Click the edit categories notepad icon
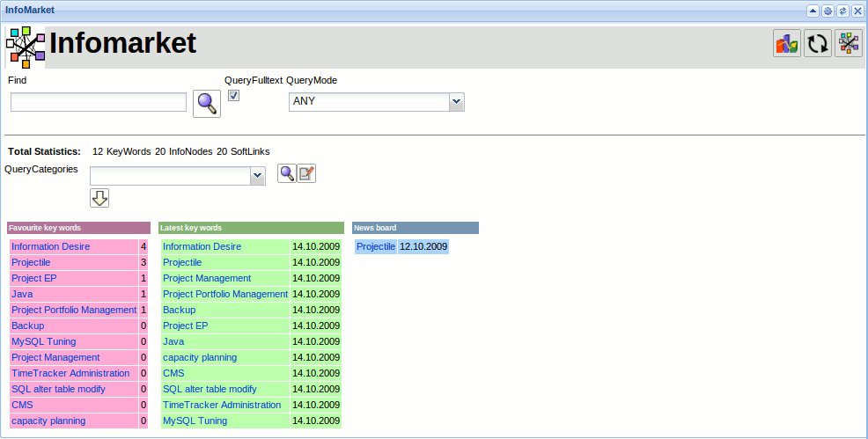The image size is (868, 439). [x=305, y=174]
